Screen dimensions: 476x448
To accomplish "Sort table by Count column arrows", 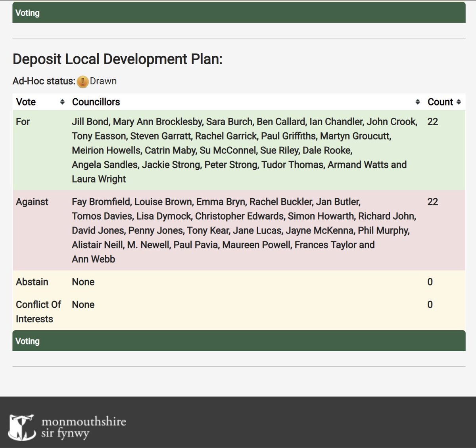I will pyautogui.click(x=459, y=102).
